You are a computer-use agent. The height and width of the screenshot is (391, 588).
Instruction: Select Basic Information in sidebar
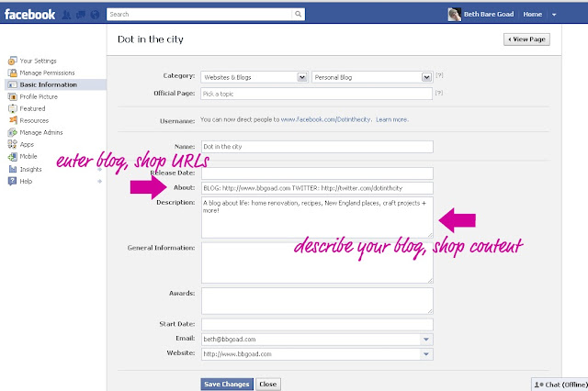click(x=49, y=84)
